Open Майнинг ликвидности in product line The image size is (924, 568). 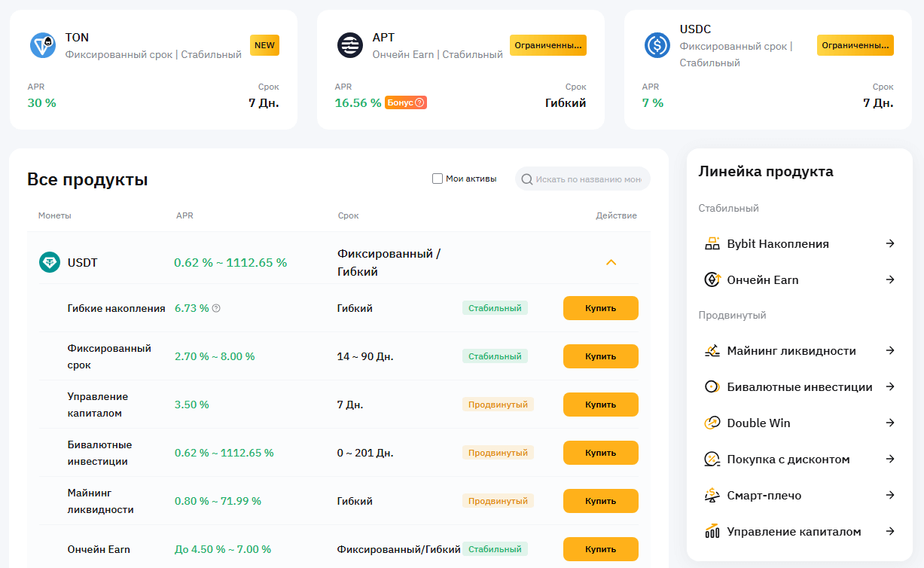[x=791, y=350]
